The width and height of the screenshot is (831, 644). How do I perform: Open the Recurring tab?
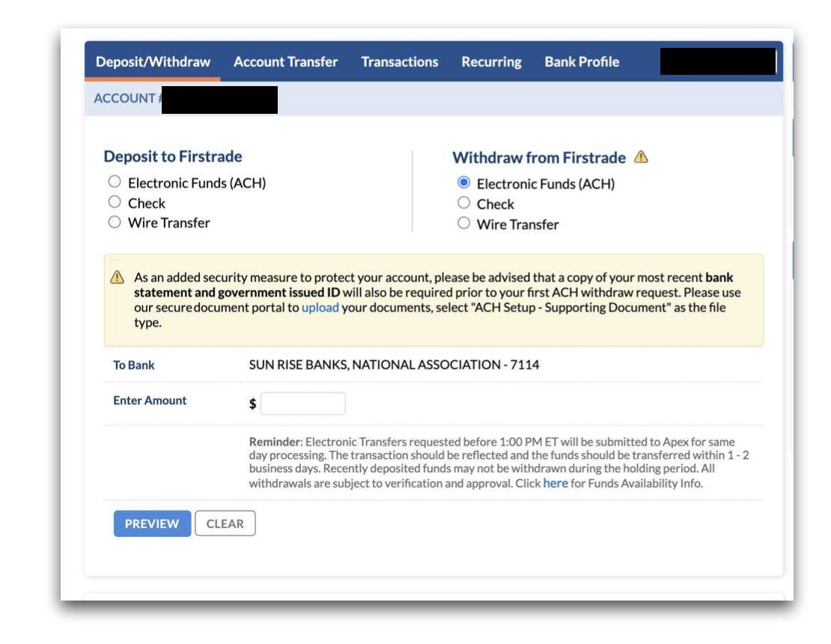[491, 61]
